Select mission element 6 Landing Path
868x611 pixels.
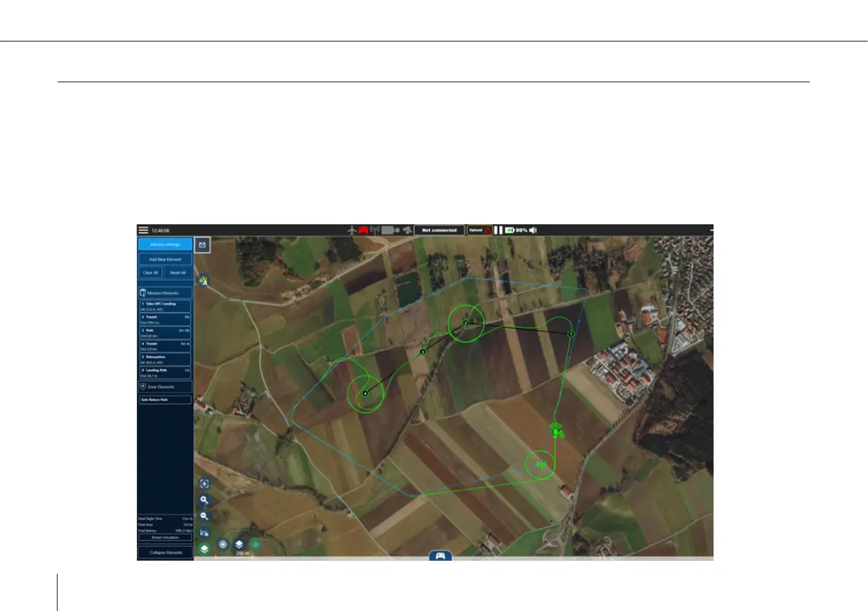click(165, 373)
